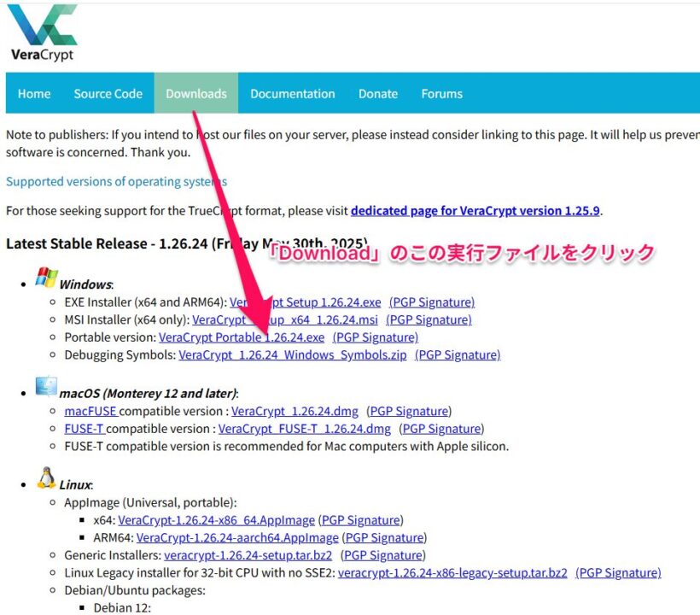Download the x64 MSI installer file
Image resolution: width=700 pixels, height=615 pixels.
point(285,319)
